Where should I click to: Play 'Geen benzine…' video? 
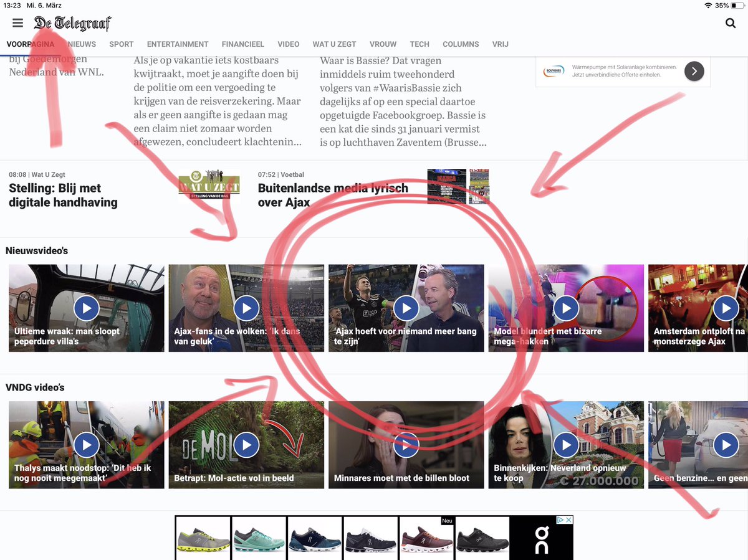pos(726,445)
